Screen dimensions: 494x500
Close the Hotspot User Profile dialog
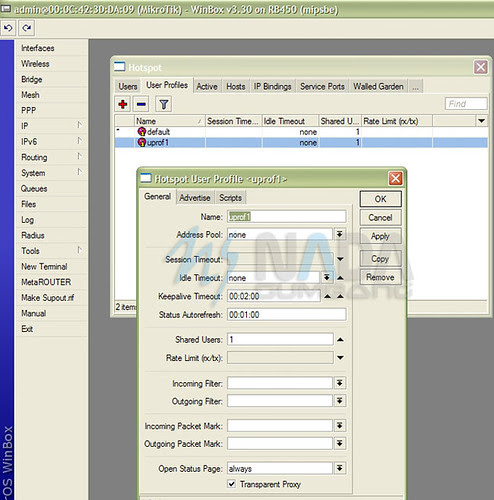395,179
